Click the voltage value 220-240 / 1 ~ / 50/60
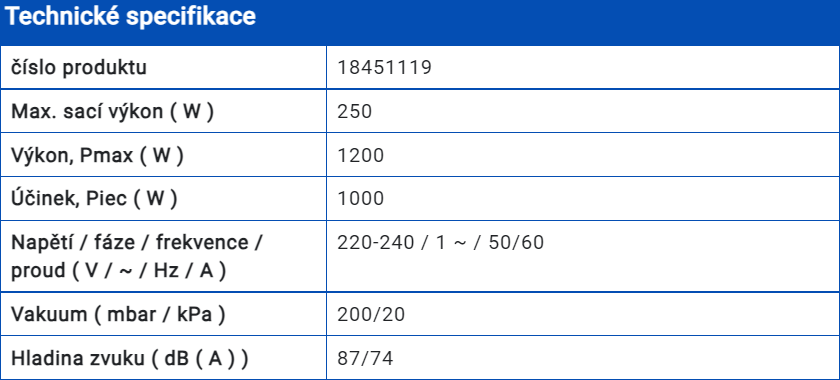Viewport: 840px width, 380px height. pos(440,243)
